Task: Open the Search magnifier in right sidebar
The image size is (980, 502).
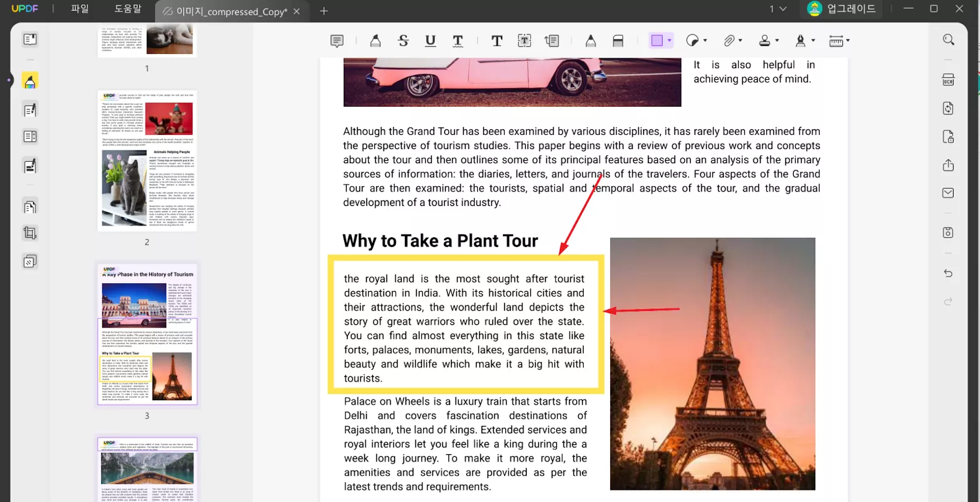Action: [x=949, y=40]
